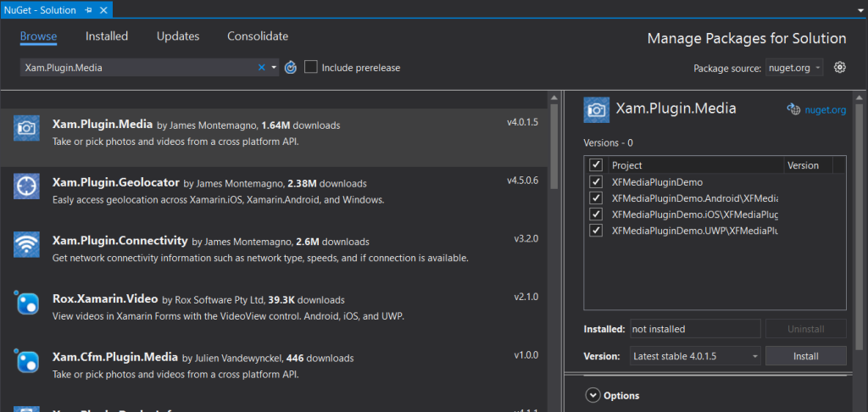The height and width of the screenshot is (412, 868).
Task: Toggle Include prerelease checkbox
Action: 311,68
